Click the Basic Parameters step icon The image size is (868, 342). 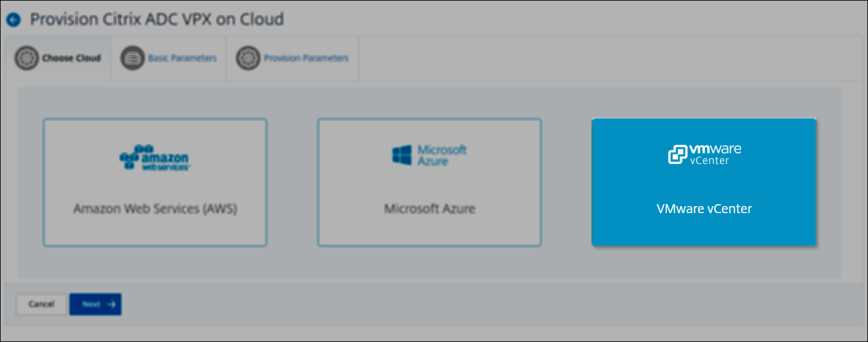pos(132,58)
